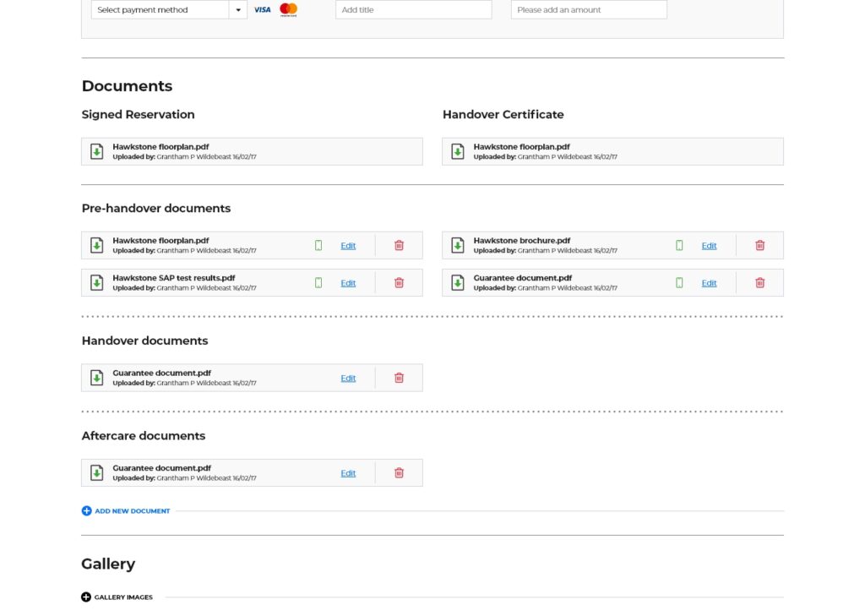Click the Add title input field
This screenshot has height=616, width=865.
[x=413, y=10]
